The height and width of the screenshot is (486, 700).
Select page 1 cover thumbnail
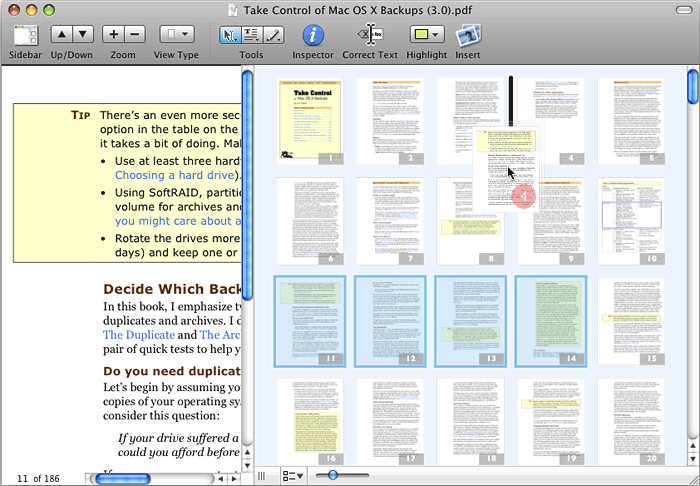pos(310,121)
